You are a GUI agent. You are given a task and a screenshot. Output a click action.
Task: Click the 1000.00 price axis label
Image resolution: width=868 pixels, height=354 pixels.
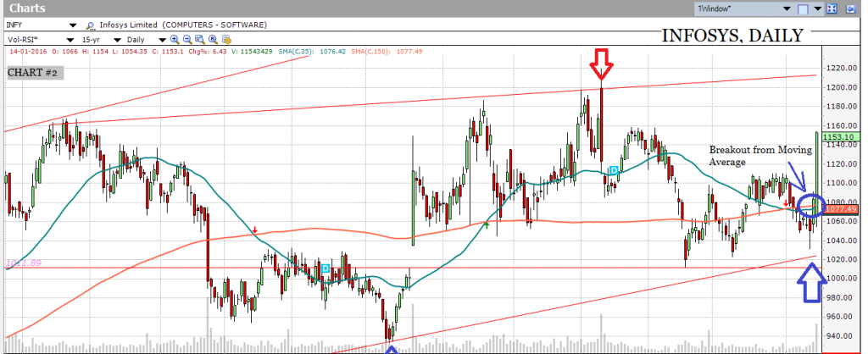click(840, 279)
